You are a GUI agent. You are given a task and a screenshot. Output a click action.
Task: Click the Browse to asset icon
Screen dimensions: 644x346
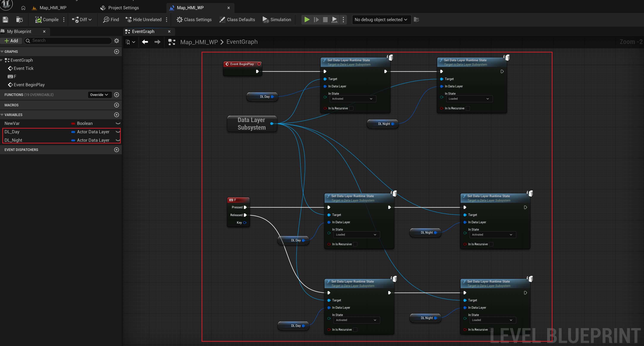click(x=19, y=19)
